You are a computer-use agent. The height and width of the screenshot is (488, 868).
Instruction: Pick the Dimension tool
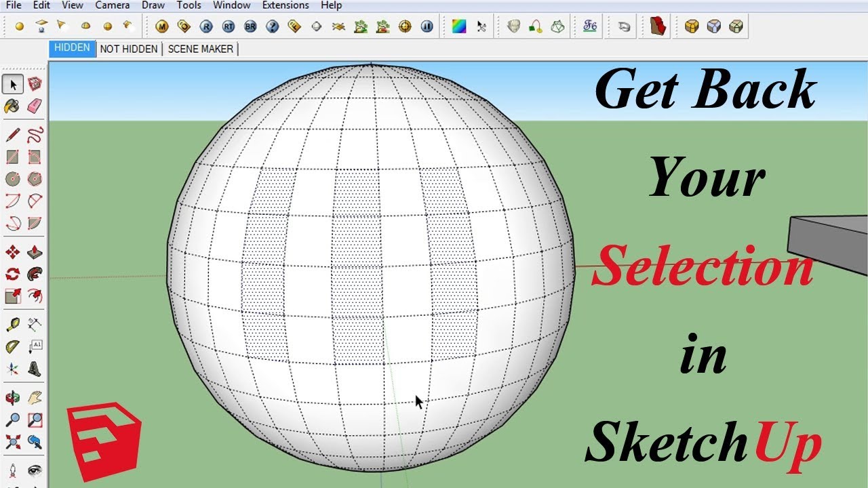[x=35, y=325]
